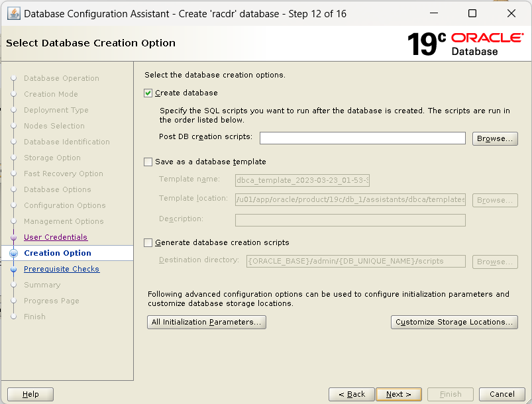The width and height of the screenshot is (532, 404).
Task: Click the Template location field
Action: [350, 200]
